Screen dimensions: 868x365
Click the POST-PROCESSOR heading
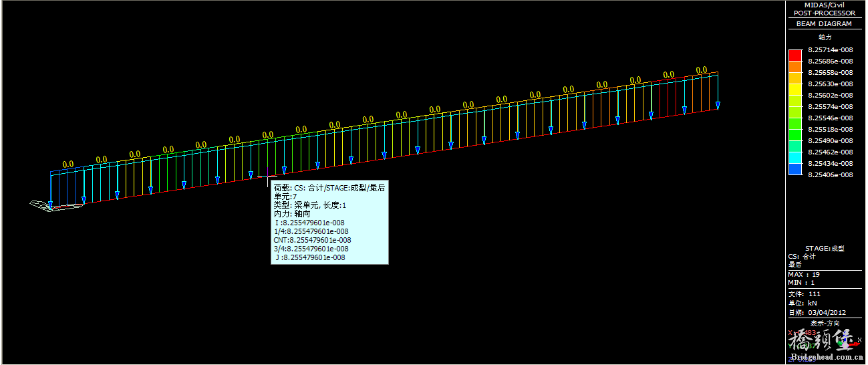(824, 13)
